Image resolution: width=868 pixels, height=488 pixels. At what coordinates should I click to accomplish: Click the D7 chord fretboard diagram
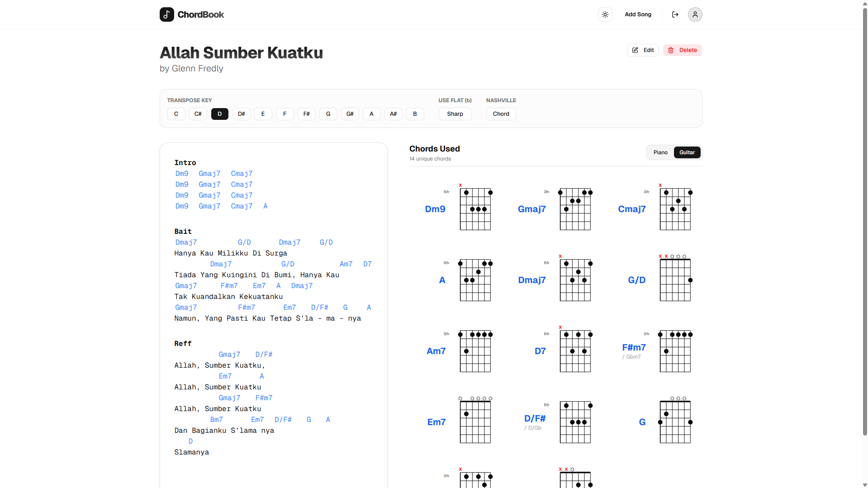575,349
